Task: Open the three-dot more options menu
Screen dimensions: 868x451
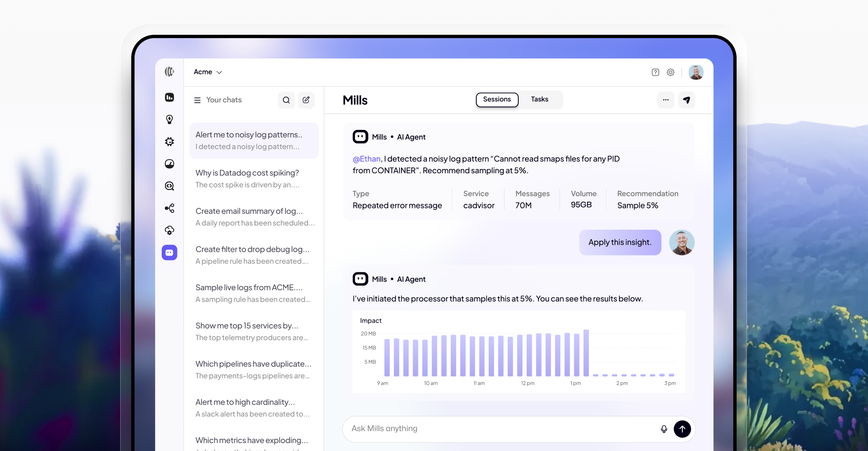Action: [x=666, y=100]
